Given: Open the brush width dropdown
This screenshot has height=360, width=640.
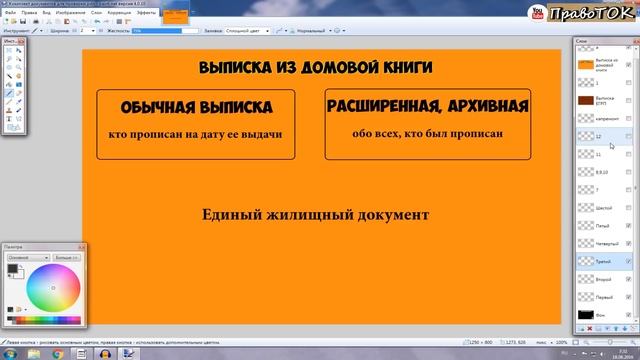Looking at the screenshot, I should pyautogui.click(x=93, y=31).
